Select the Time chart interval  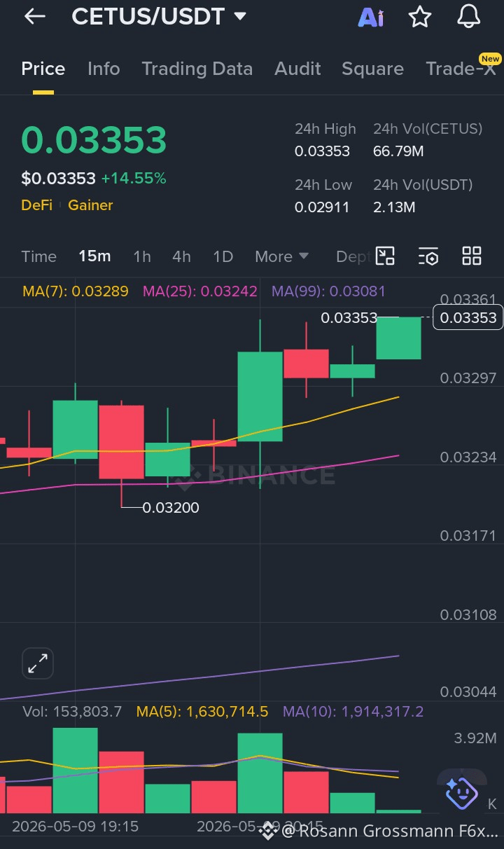pos(39,256)
